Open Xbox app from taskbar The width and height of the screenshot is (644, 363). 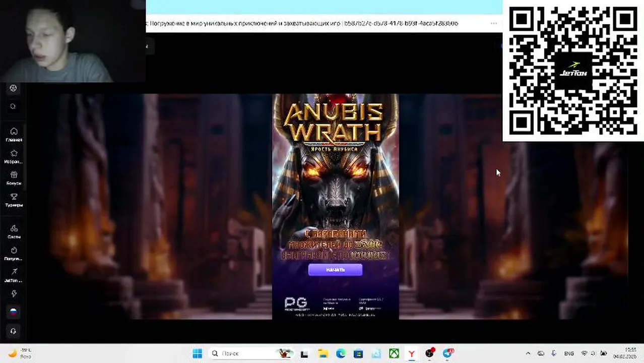(394, 353)
